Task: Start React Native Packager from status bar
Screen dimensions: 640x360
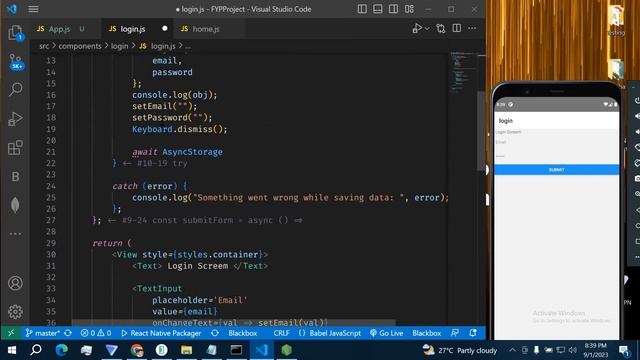Action: point(162,333)
